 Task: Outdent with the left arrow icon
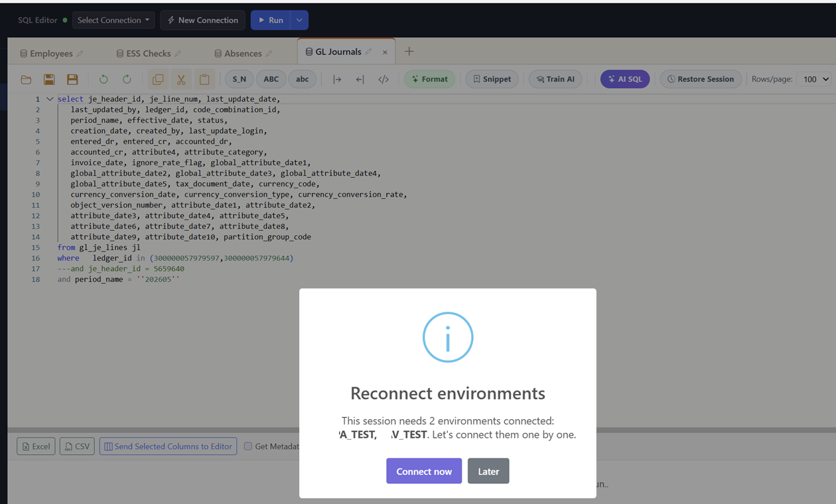click(360, 80)
